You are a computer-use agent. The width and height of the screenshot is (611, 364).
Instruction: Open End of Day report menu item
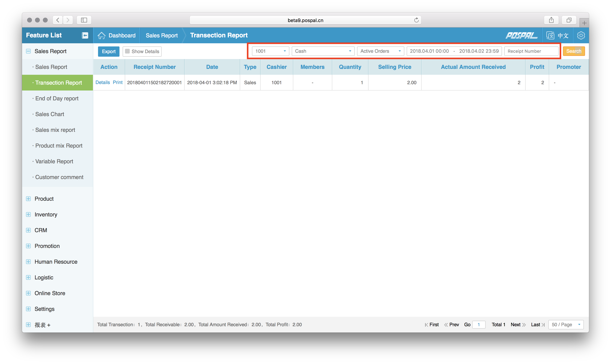(57, 98)
